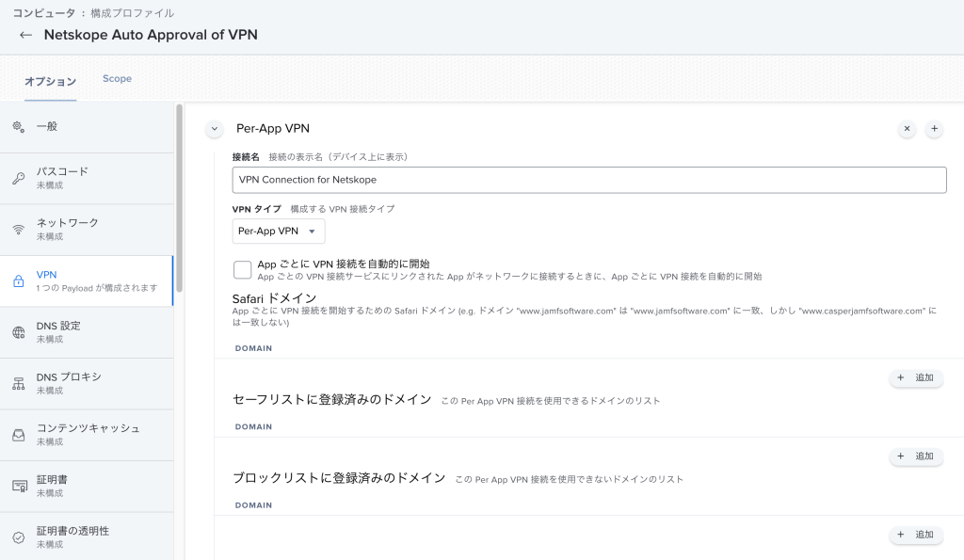The image size is (964, 560).
Task: Open ネットワーク payload settings
Action: 87,230
